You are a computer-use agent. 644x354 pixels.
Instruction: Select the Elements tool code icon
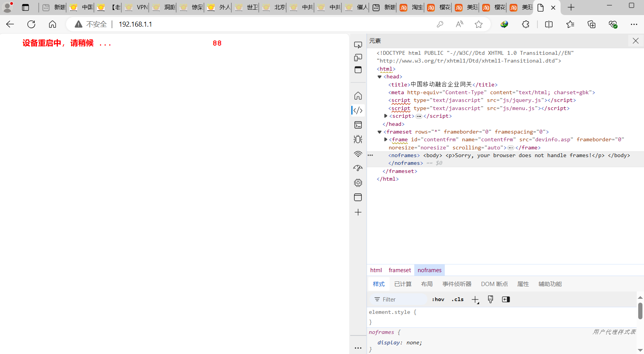(358, 110)
